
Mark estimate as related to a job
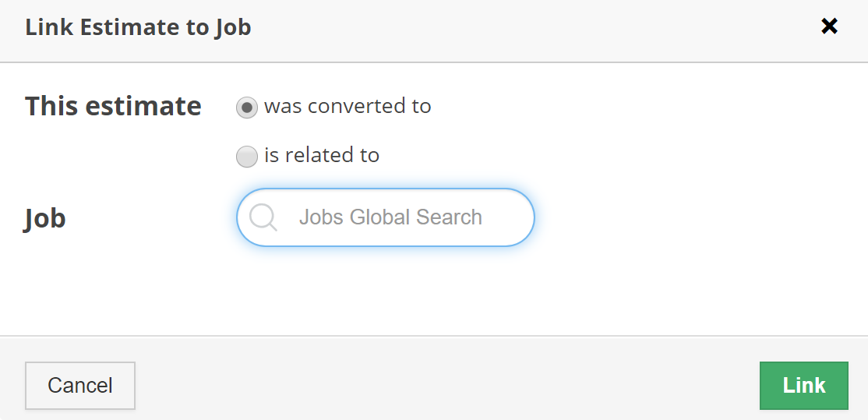tap(247, 157)
